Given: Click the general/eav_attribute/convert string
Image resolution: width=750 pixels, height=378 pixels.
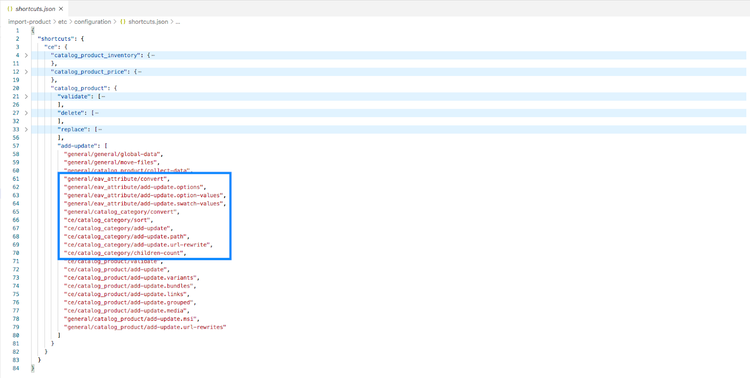Looking at the screenshot, I should tap(116, 179).
